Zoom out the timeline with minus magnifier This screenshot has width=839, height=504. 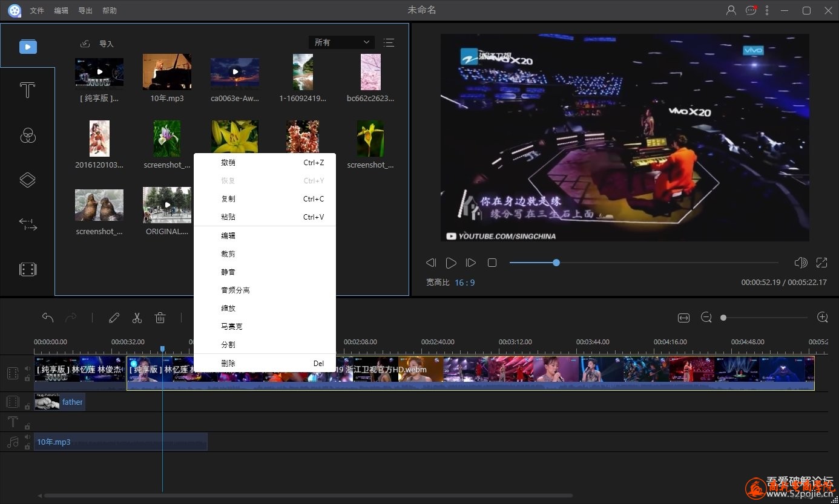pos(706,318)
